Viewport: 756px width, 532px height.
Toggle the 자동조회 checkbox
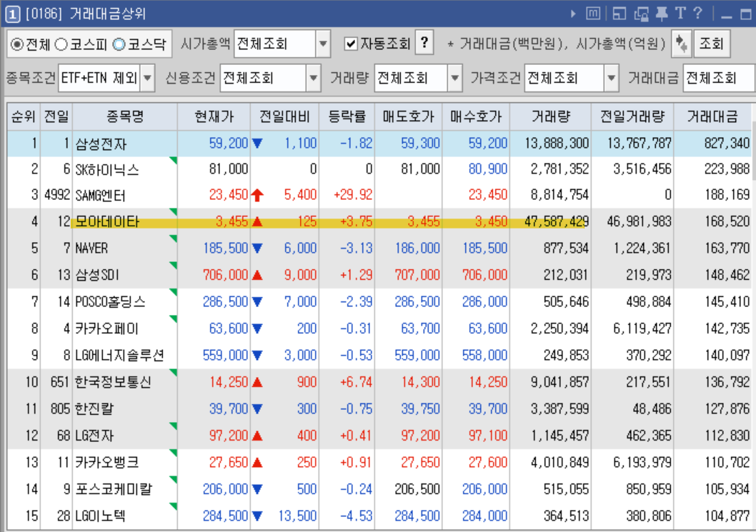[x=351, y=44]
